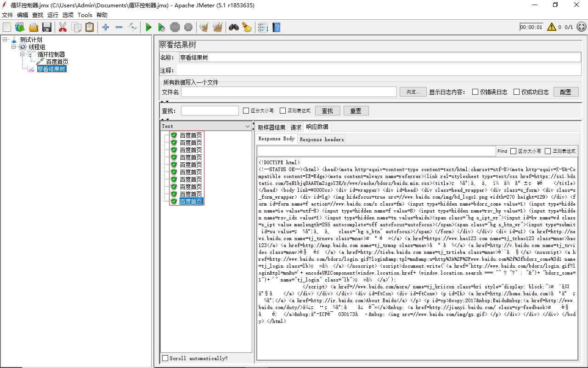
Task: Start the test with the green play icon
Action: [148, 27]
